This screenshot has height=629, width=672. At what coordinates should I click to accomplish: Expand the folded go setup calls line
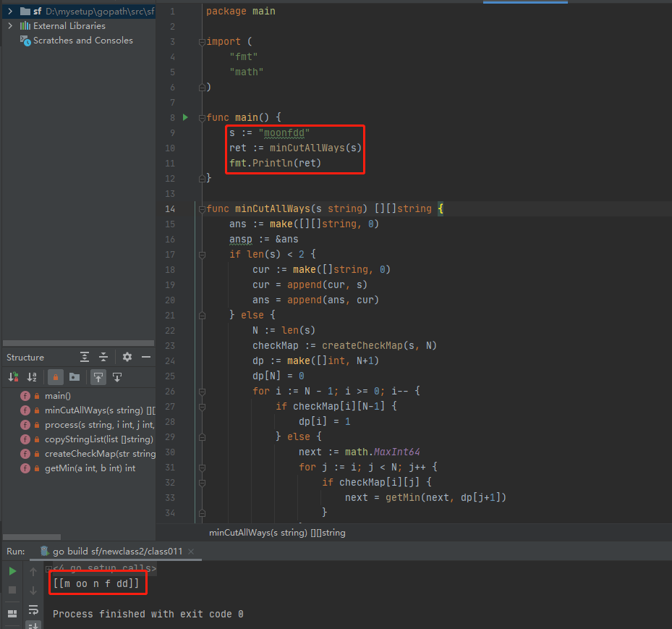48,569
